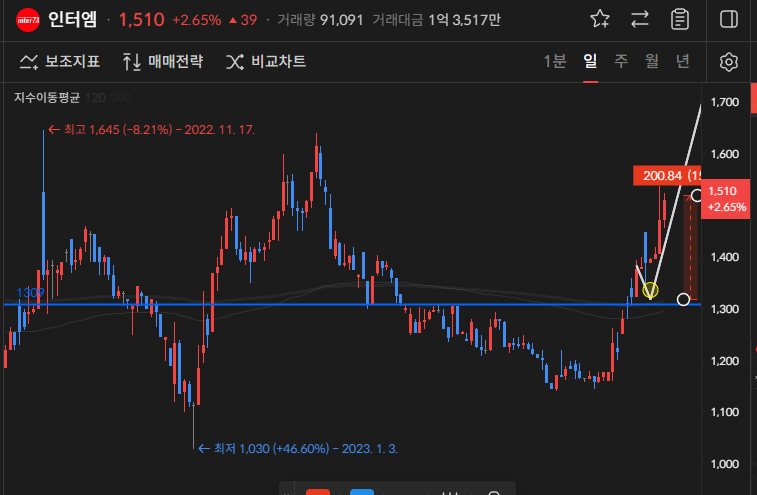Screen dimensions: 757x495
Task: Switch to 년 yearly chart
Action: 683,61
